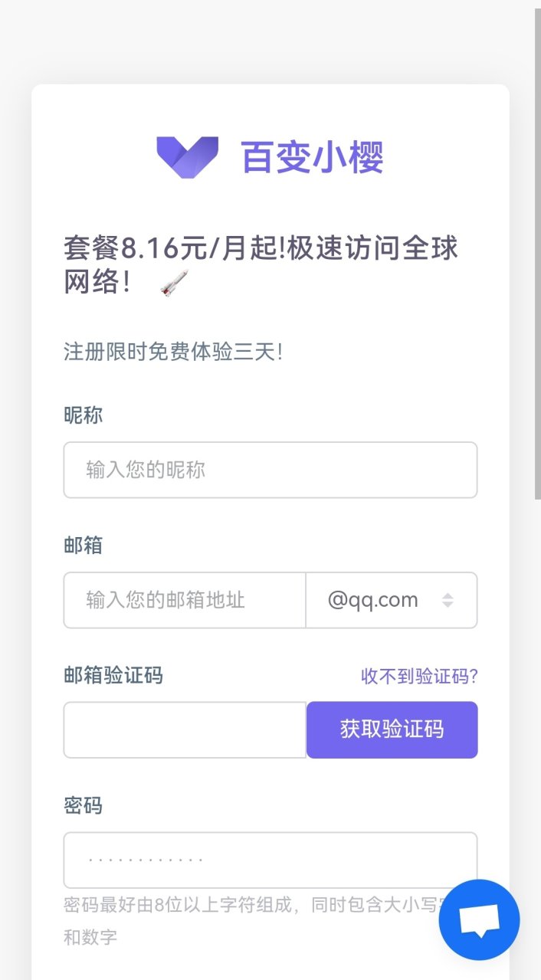Click the 昵称 field label

[x=83, y=416]
